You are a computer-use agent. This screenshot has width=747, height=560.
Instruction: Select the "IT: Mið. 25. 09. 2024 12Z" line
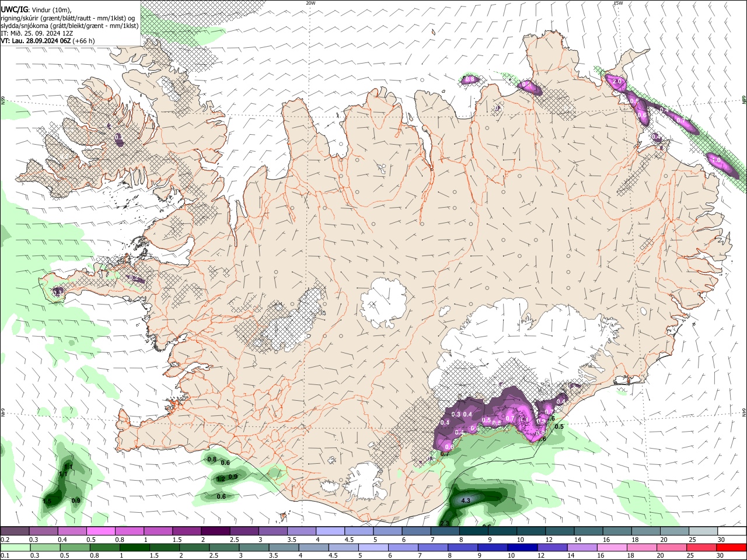pyautogui.click(x=37, y=33)
